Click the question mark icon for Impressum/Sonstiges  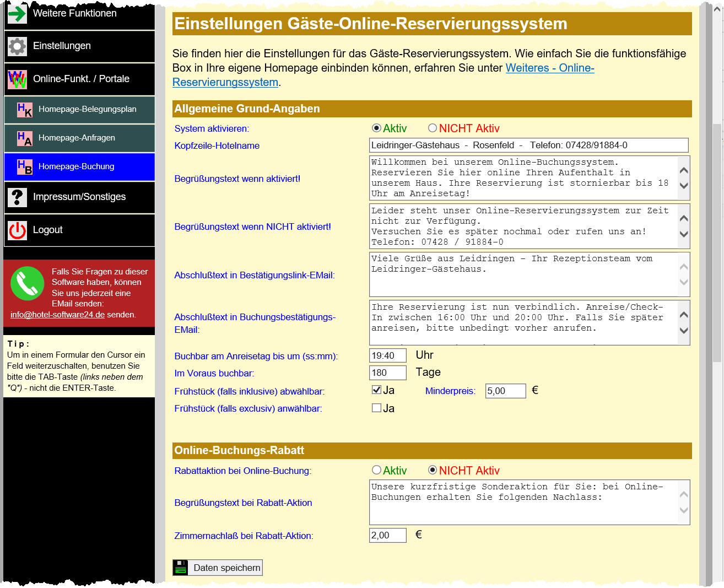coord(17,197)
